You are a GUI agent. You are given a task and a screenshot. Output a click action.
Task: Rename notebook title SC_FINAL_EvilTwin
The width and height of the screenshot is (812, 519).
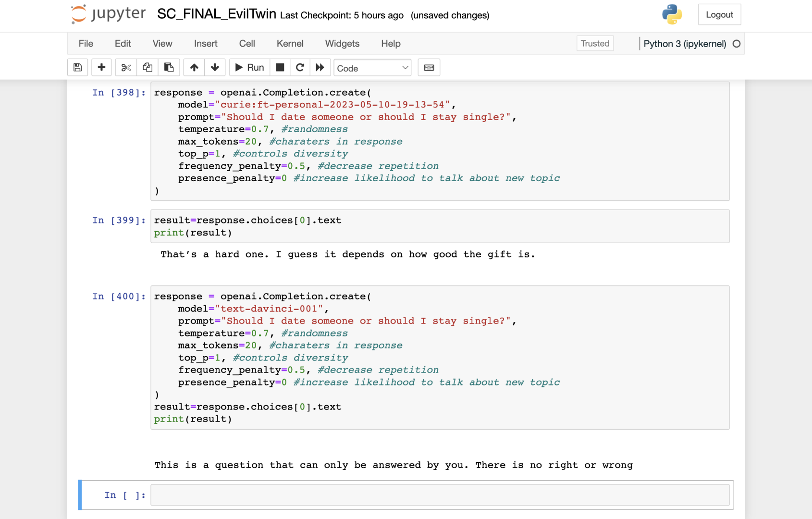pos(217,14)
